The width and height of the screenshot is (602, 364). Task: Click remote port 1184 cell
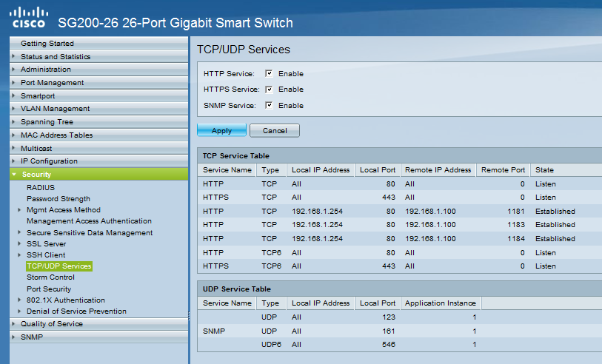[515, 238]
